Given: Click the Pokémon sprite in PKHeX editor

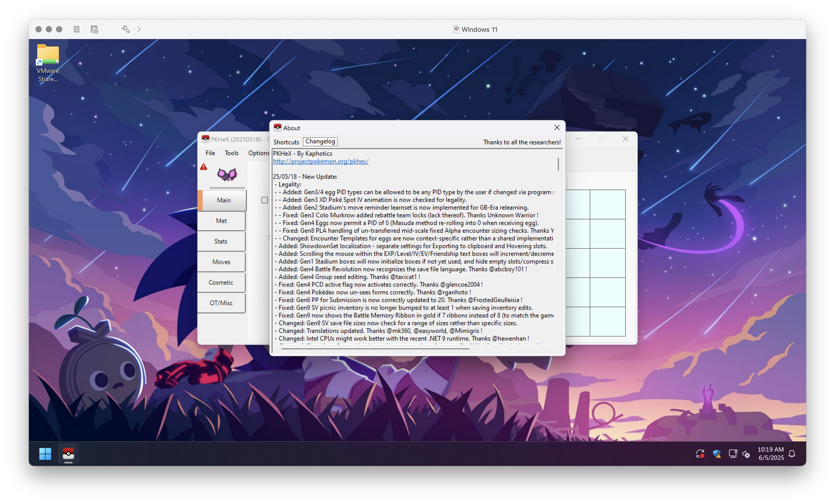Looking at the screenshot, I should pos(227,175).
